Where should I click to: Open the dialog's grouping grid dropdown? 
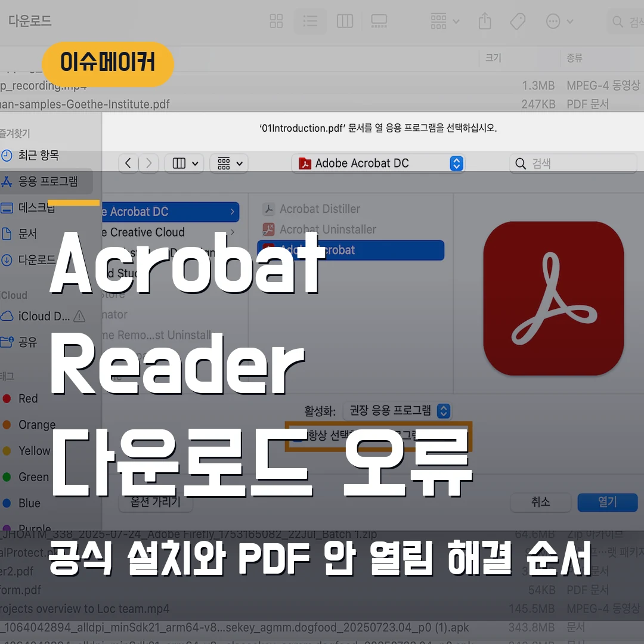click(x=229, y=163)
